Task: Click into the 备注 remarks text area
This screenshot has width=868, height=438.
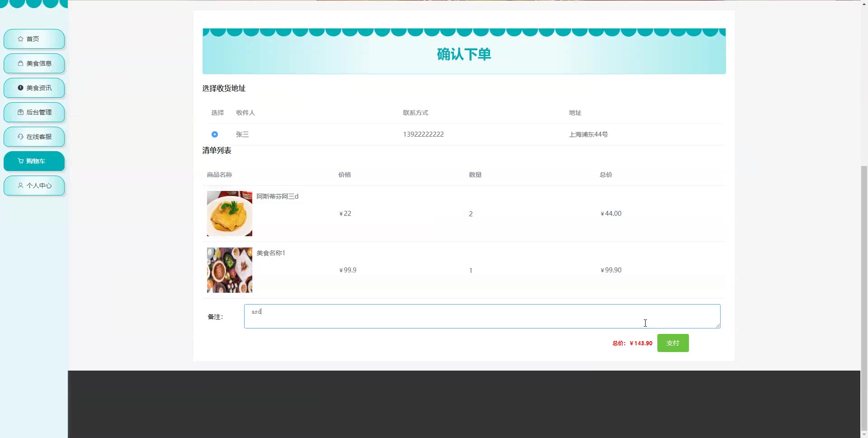Action: [x=482, y=316]
